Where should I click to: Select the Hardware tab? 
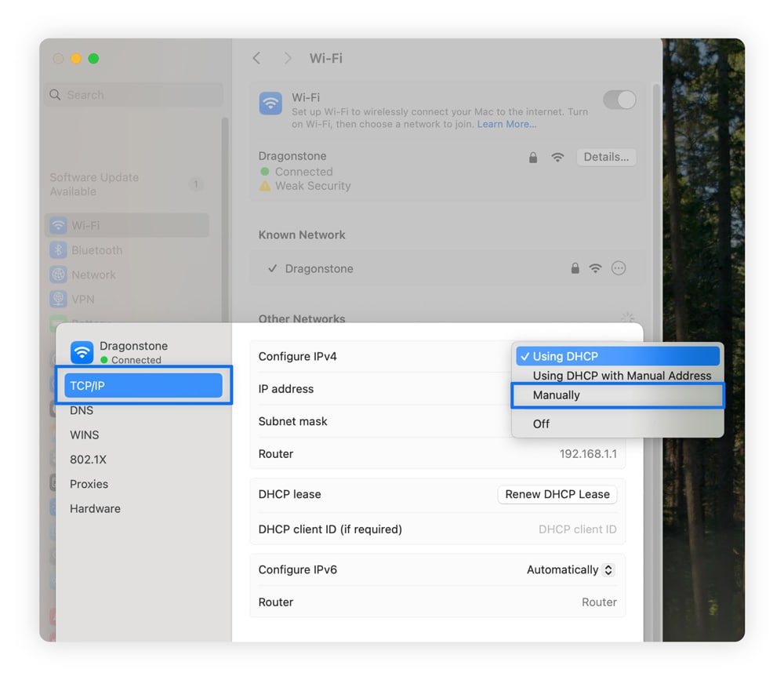click(95, 508)
